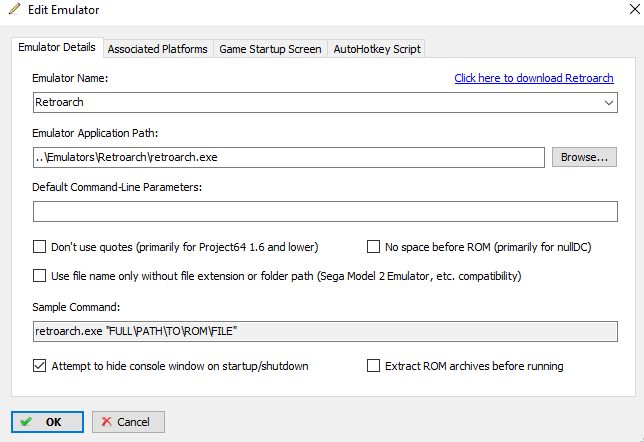Click the Default Command-Line Parameters label
The width and height of the screenshot is (644, 442).
pyautogui.click(x=117, y=187)
